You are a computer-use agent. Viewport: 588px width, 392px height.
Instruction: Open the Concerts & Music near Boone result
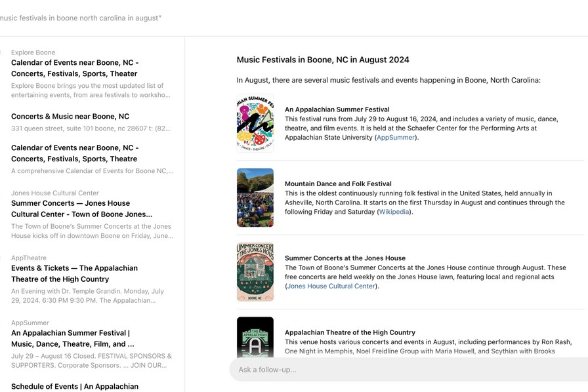coord(70,117)
